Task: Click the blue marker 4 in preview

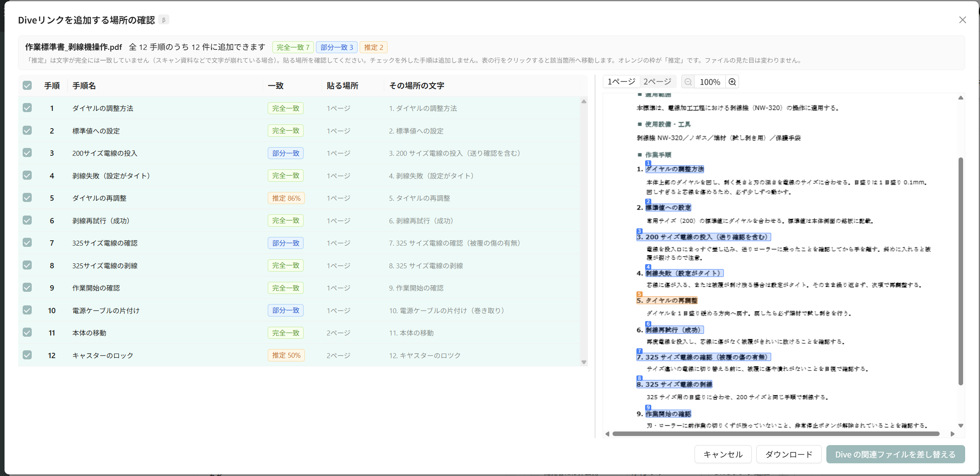Action: [648, 267]
